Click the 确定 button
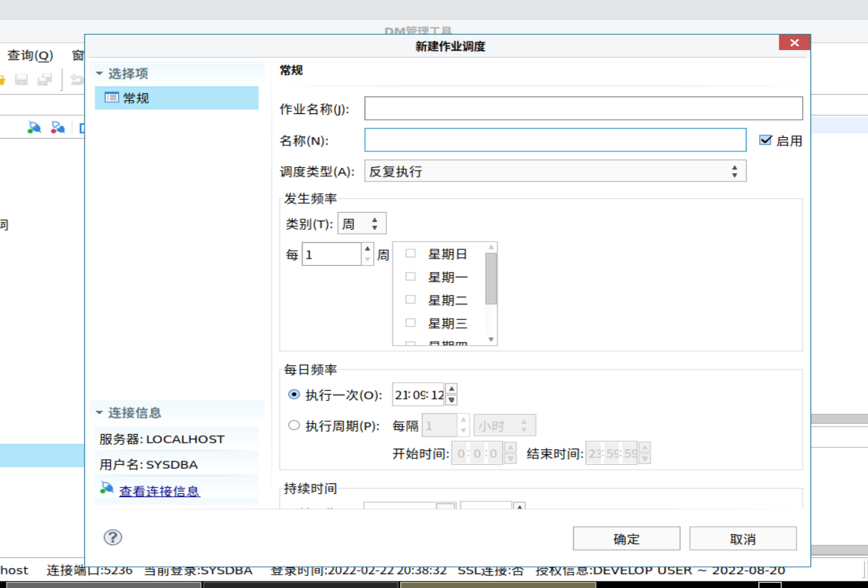The image size is (868, 588). 626,539
